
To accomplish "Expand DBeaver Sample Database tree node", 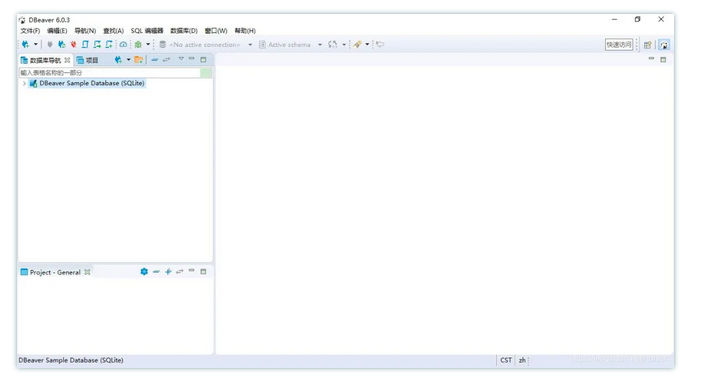I will pos(24,83).
